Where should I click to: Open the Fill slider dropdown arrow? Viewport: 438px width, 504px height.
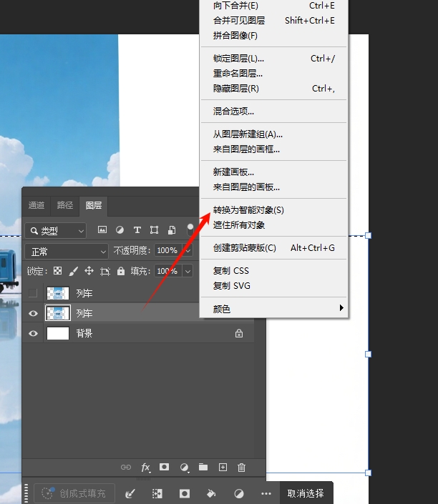(x=188, y=271)
